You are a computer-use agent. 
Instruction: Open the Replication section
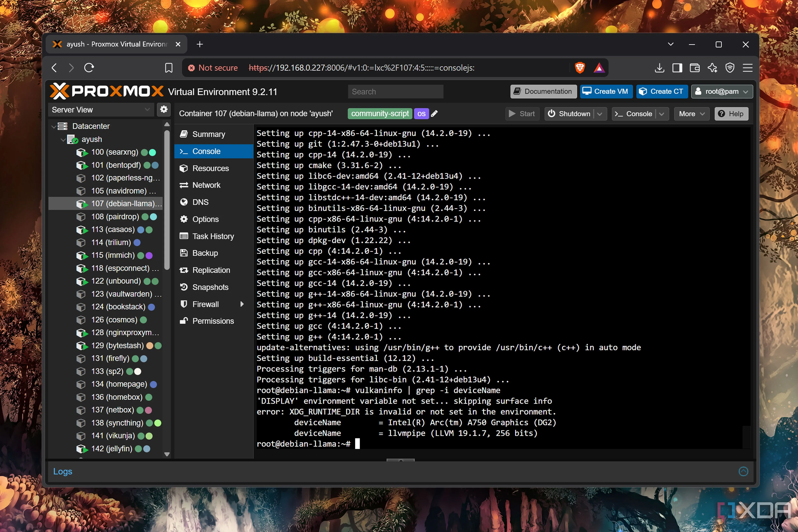tap(214, 270)
